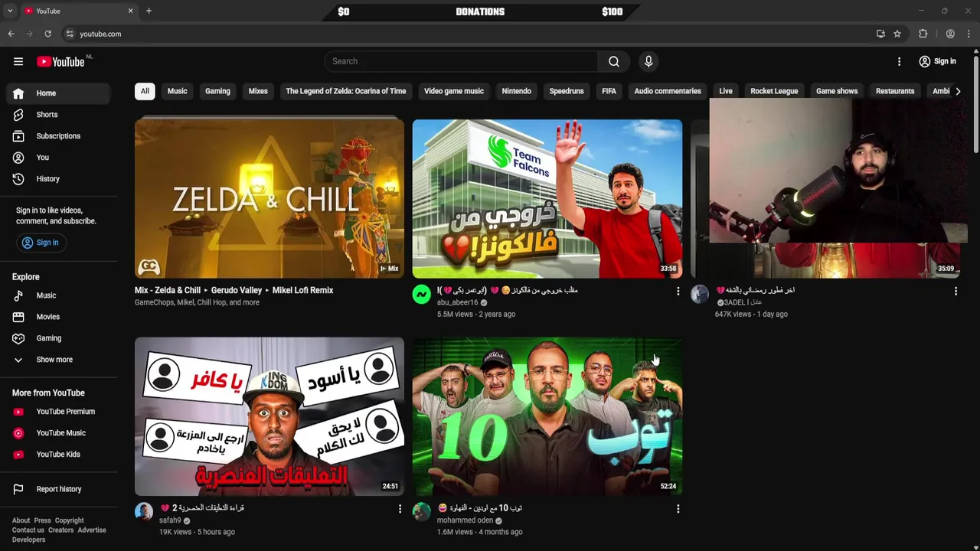Click in the YouTube Search field
Viewport: 980px width, 551px height.
point(461,61)
